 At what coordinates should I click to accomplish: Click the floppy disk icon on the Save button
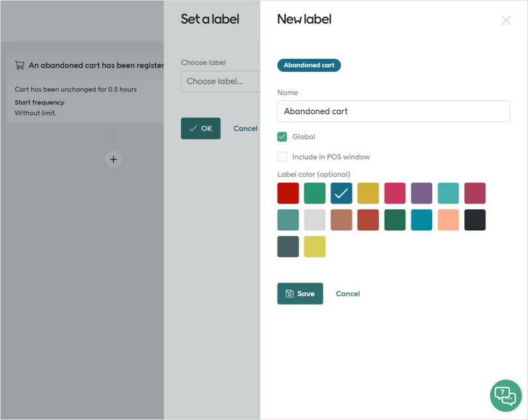pyautogui.click(x=289, y=293)
